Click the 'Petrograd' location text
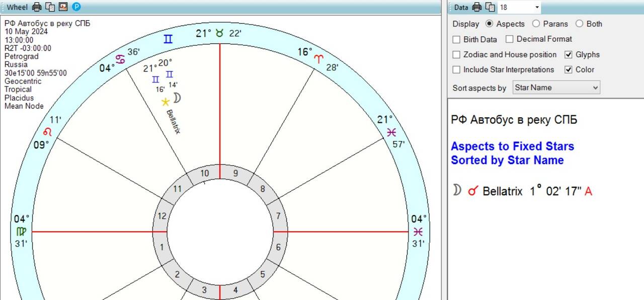 pos(21,56)
